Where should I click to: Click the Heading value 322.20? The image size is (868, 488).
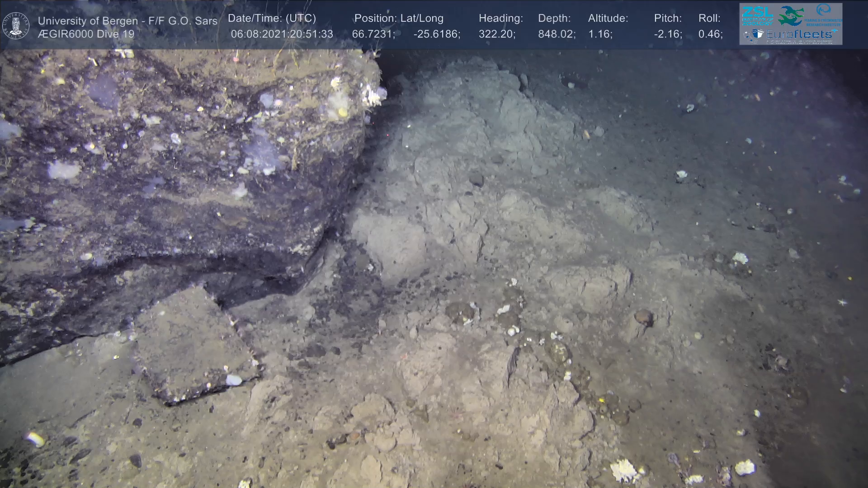click(497, 34)
